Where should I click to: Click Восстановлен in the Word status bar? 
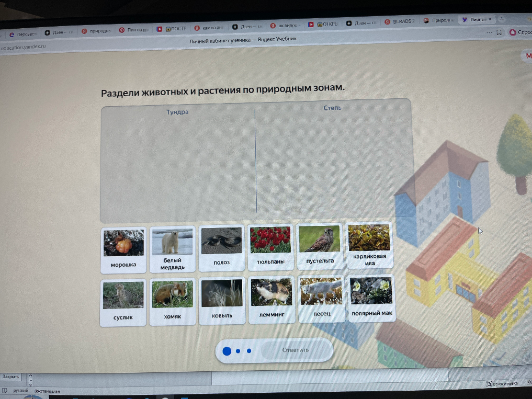click(47, 391)
